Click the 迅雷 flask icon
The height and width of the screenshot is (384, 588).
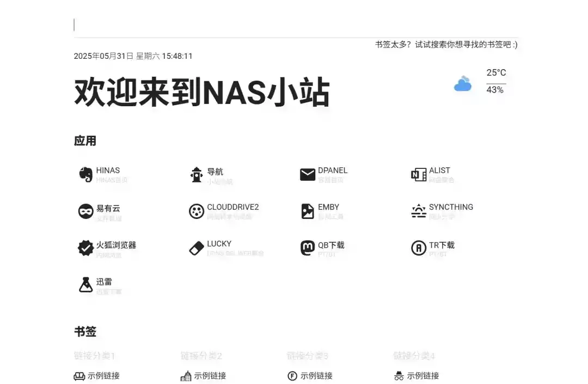tap(86, 285)
